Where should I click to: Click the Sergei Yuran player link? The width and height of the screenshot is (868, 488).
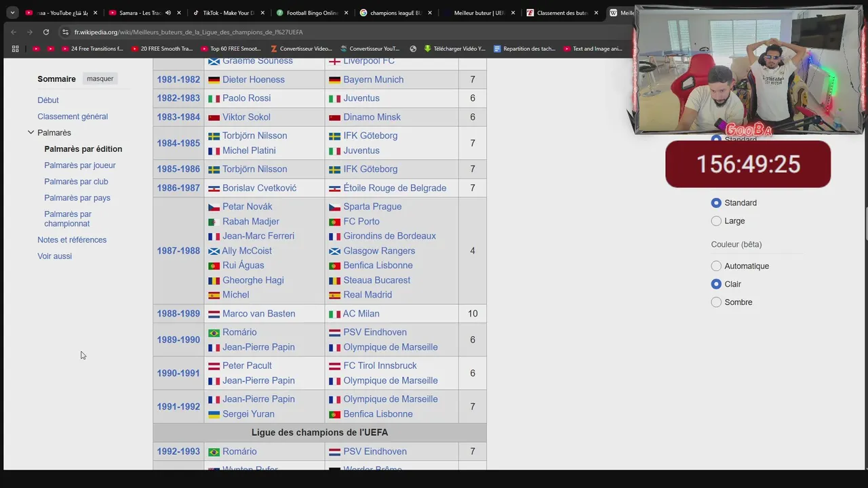pyautogui.click(x=248, y=414)
